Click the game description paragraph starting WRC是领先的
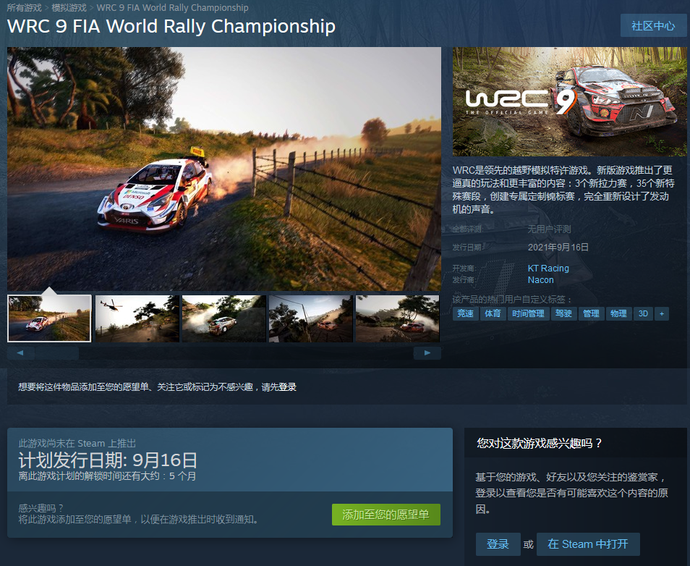The width and height of the screenshot is (690, 566). coord(563,190)
